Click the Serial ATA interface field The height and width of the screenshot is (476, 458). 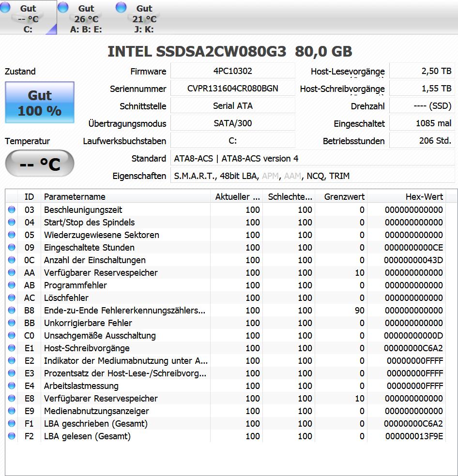[233, 105]
